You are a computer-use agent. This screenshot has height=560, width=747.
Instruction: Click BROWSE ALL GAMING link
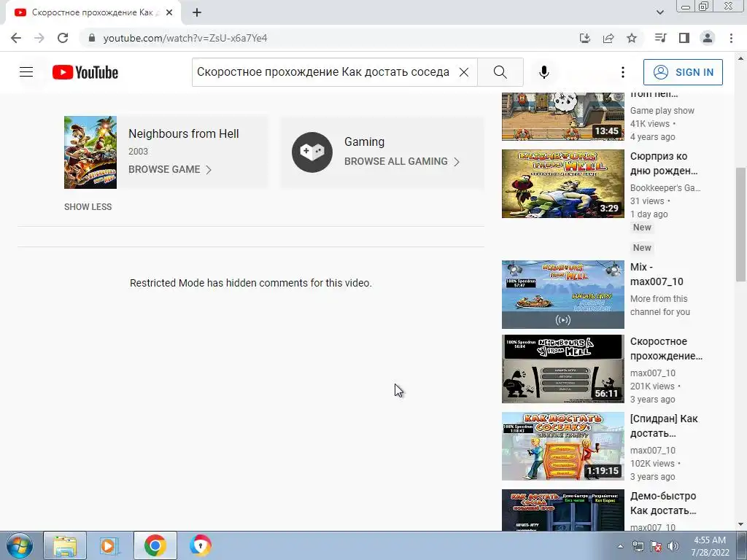point(396,161)
